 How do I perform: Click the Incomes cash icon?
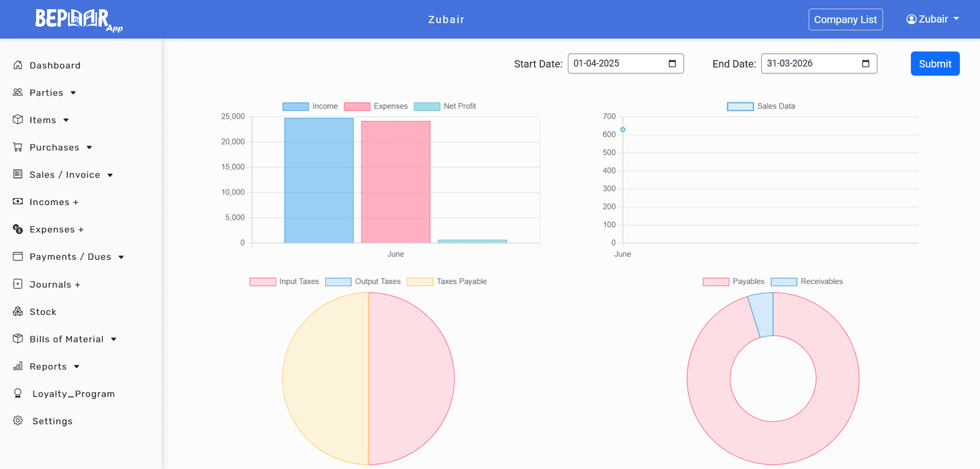click(x=18, y=201)
